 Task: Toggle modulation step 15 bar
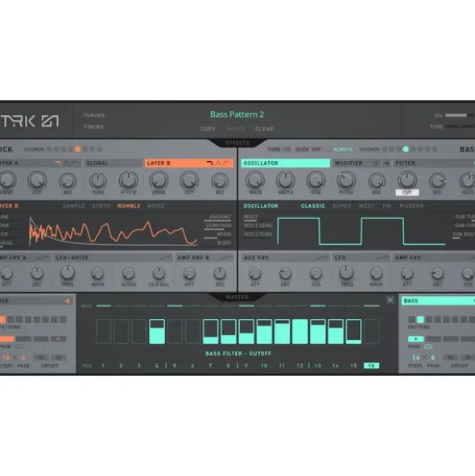[353, 331]
